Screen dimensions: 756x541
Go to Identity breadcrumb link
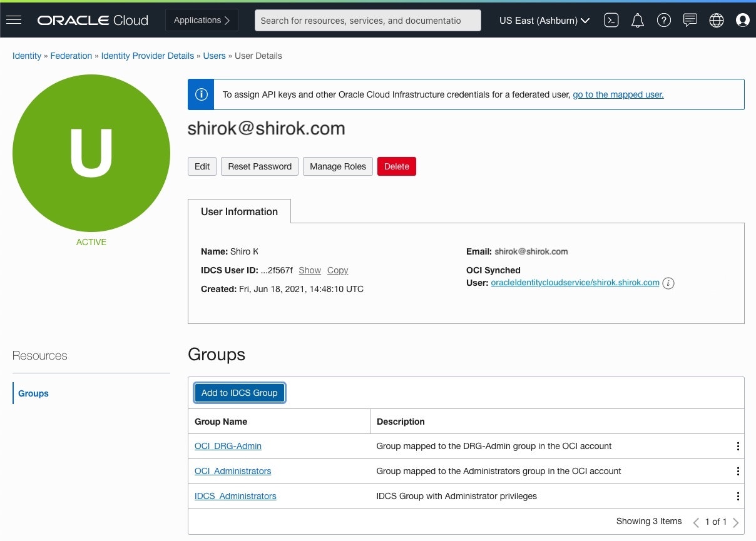[x=27, y=56]
